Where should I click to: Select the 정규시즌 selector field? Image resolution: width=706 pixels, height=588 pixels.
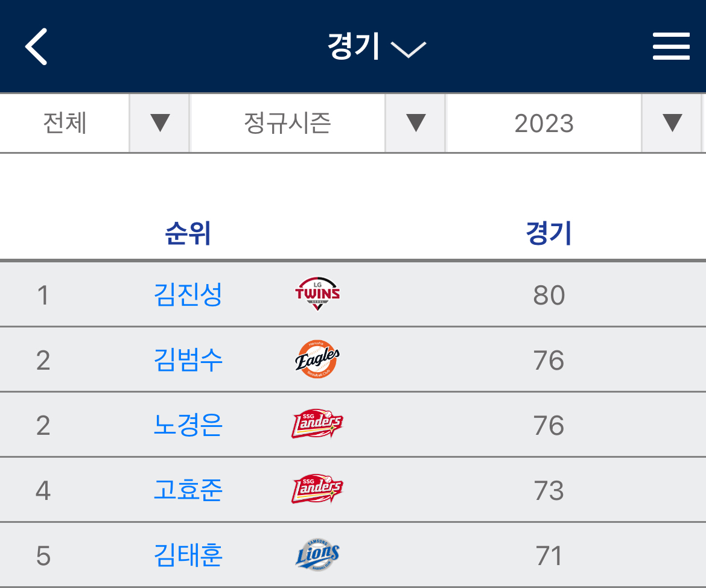(x=287, y=123)
